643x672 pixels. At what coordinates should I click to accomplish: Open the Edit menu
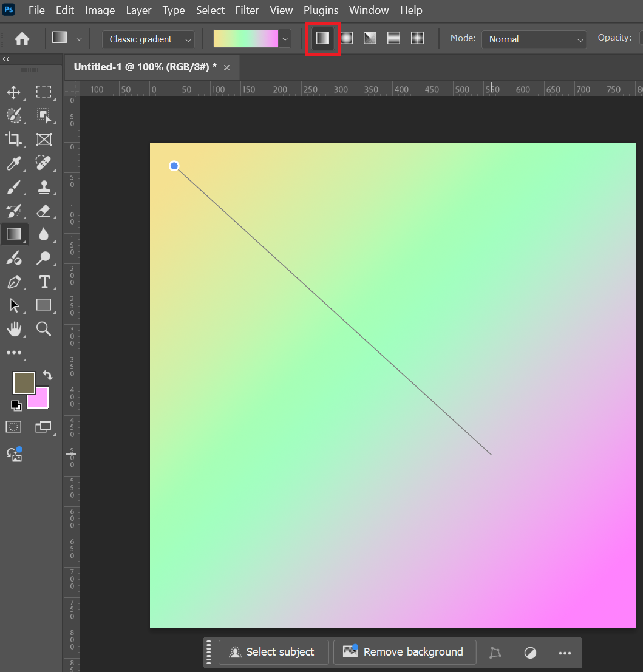pos(65,10)
